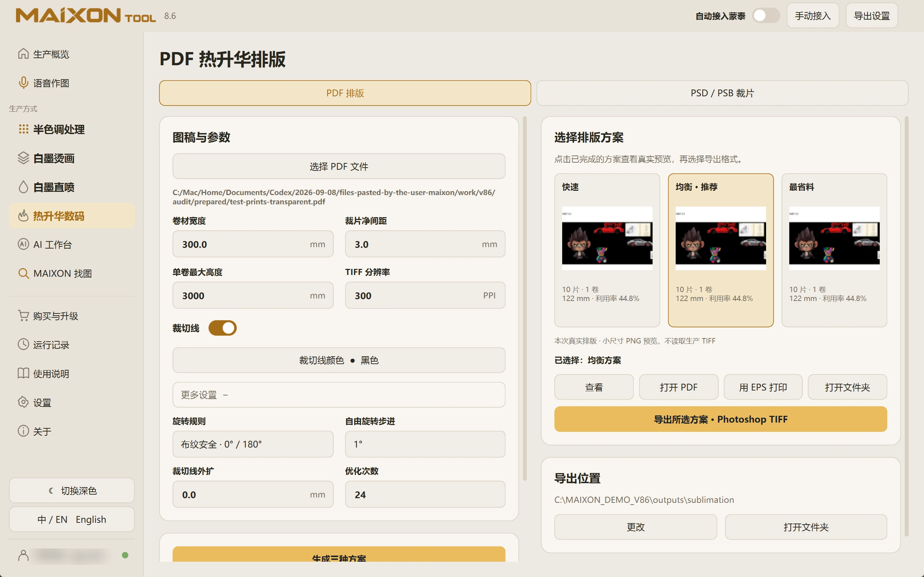Click the home icon beside 生产概览
924x577 pixels.
[23, 54]
